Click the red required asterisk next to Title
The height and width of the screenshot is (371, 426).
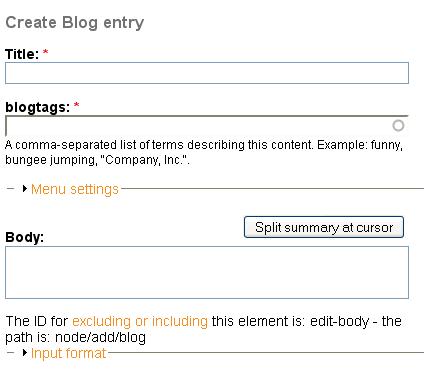pyautogui.click(x=46, y=52)
